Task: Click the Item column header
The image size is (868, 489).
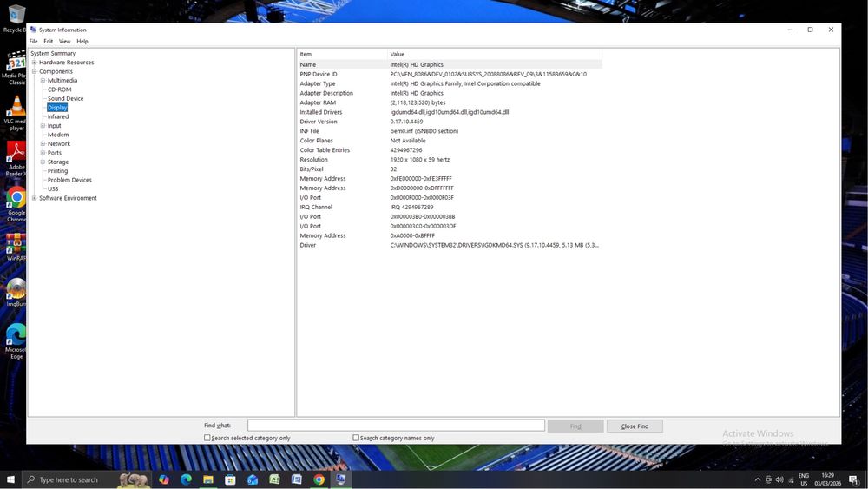Action: click(x=343, y=54)
